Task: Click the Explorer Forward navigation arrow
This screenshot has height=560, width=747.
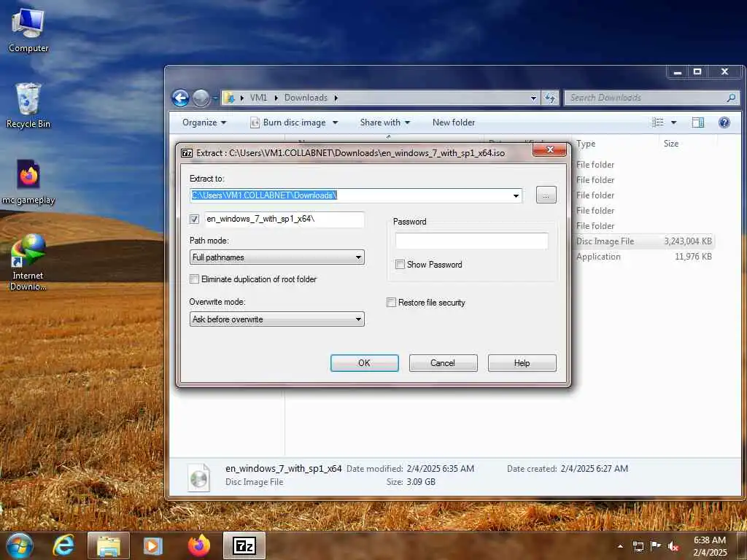Action: click(x=201, y=98)
